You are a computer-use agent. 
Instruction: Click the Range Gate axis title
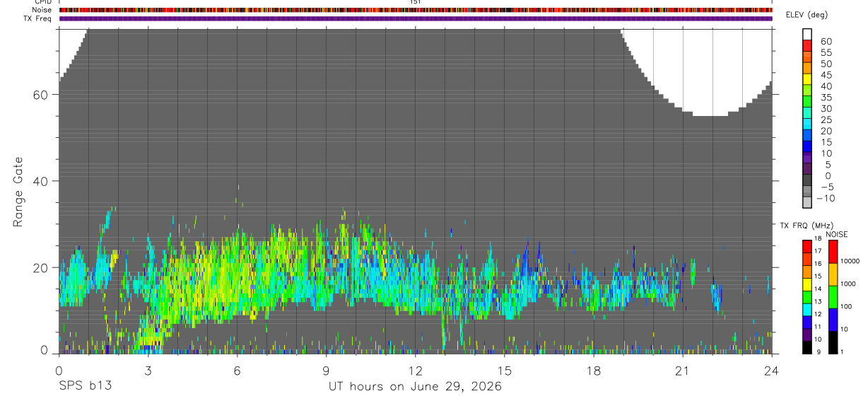point(18,192)
